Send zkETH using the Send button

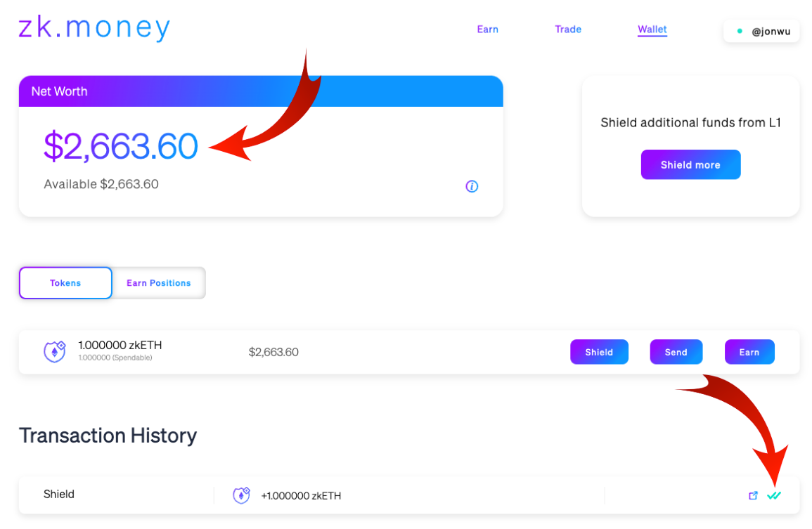676,351
